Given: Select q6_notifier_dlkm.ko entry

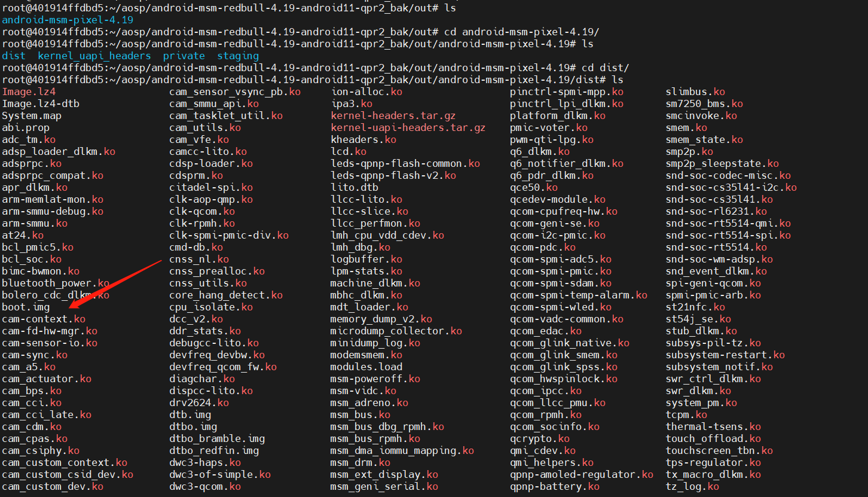Looking at the screenshot, I should [567, 163].
